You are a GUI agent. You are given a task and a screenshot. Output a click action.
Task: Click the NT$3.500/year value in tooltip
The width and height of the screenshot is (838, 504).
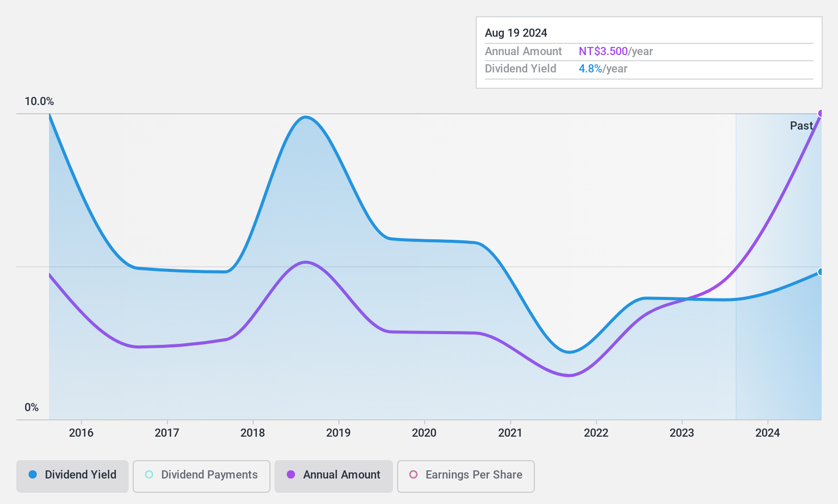tap(615, 52)
